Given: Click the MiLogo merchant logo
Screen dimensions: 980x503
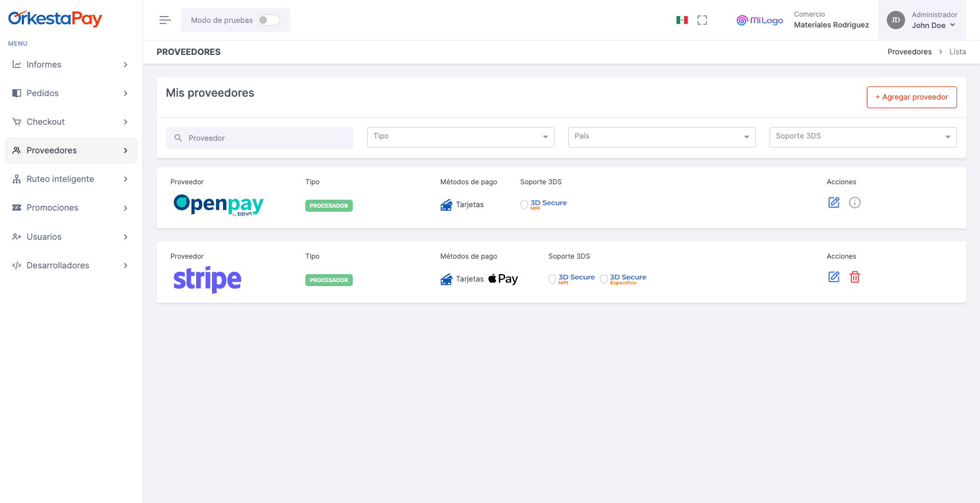Looking at the screenshot, I should (x=760, y=20).
